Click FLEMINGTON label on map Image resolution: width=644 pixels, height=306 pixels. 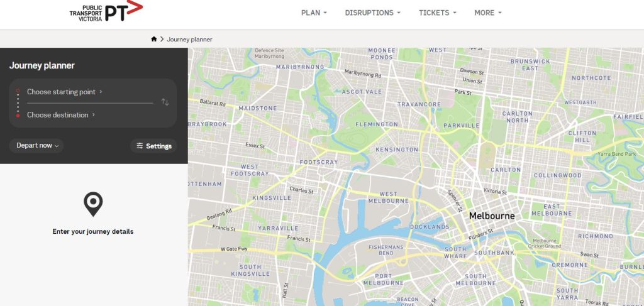(377, 124)
